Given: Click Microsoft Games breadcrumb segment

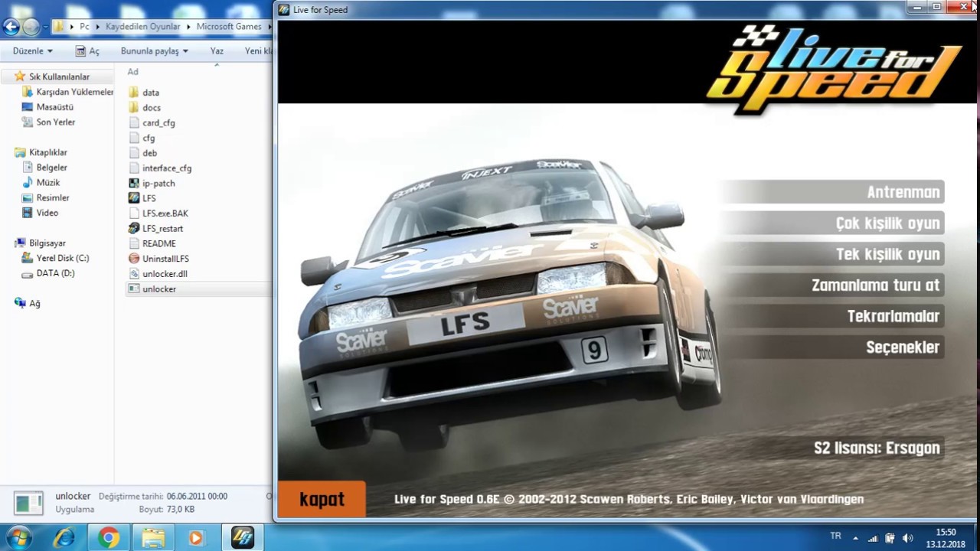Looking at the screenshot, I should [229, 27].
